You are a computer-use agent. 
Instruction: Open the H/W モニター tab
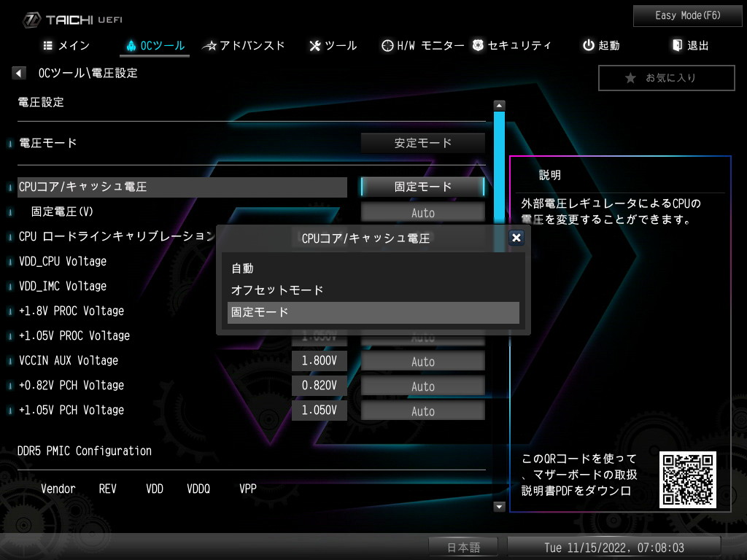coord(423,46)
